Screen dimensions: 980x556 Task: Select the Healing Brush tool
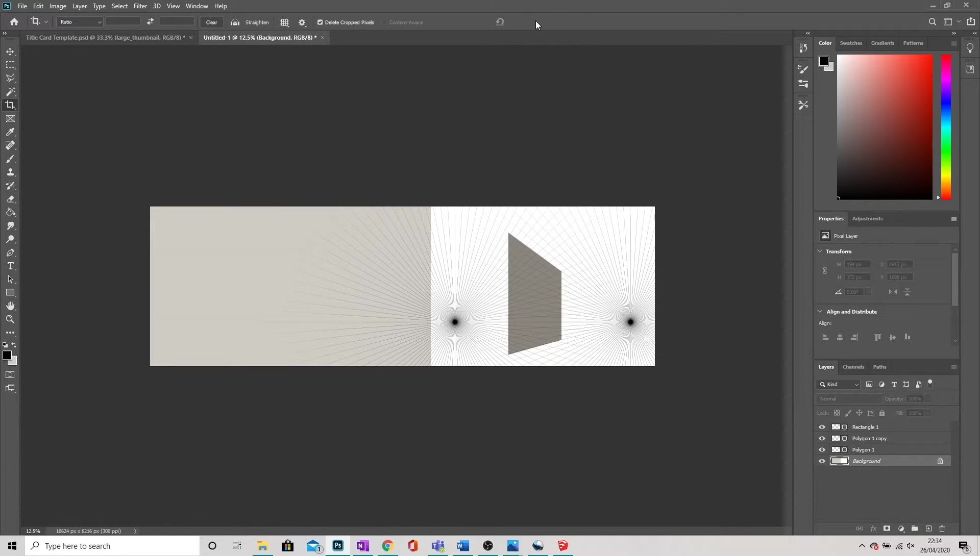click(10, 145)
